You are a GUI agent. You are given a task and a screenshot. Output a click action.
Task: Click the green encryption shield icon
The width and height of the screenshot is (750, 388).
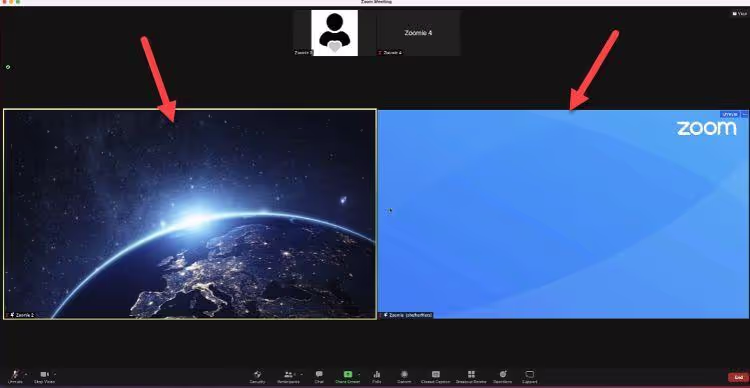tap(8, 67)
